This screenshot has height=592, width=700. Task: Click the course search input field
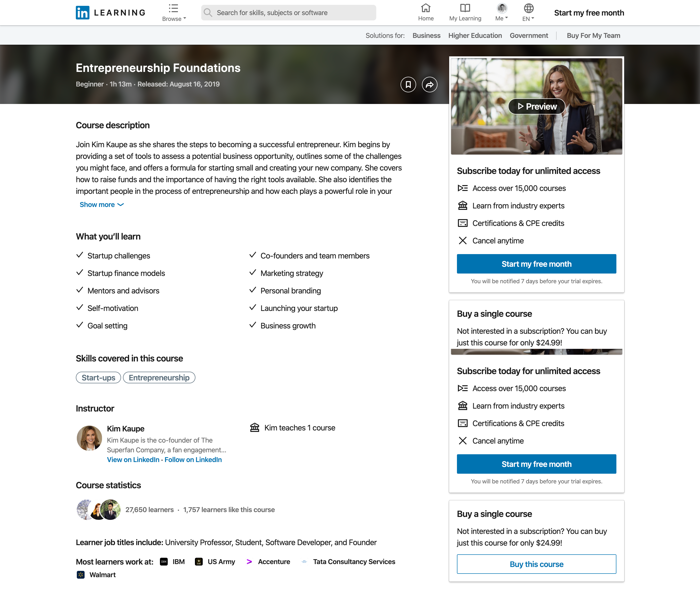tap(288, 12)
